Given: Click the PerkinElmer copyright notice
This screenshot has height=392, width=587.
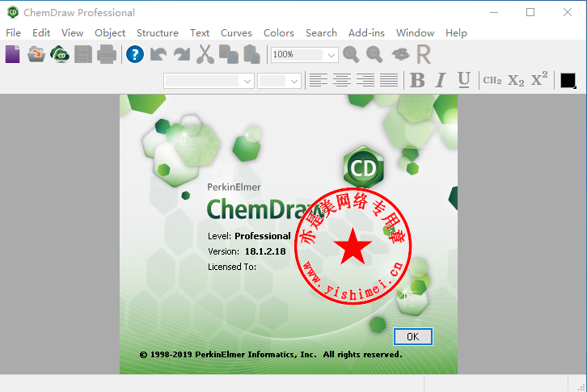Looking at the screenshot, I should click(271, 354).
